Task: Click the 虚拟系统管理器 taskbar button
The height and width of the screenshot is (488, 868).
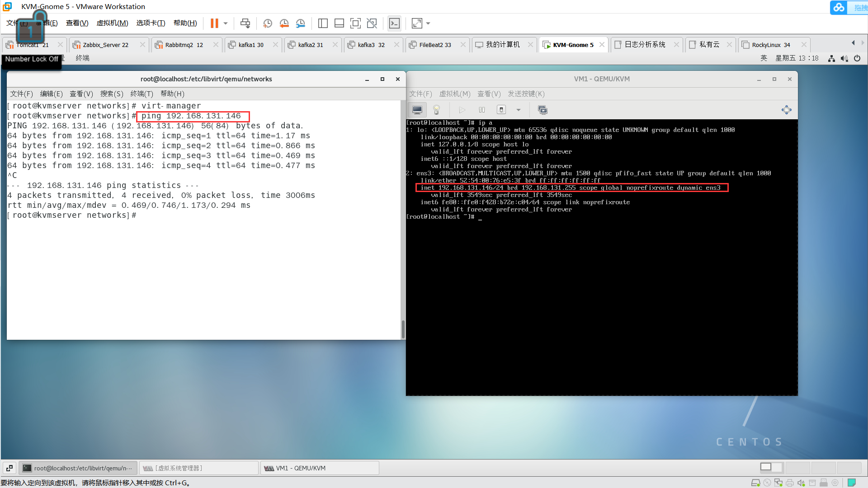Action: pyautogui.click(x=198, y=468)
